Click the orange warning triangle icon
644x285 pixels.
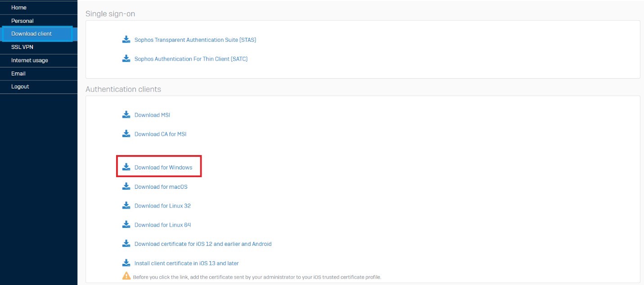point(126,276)
